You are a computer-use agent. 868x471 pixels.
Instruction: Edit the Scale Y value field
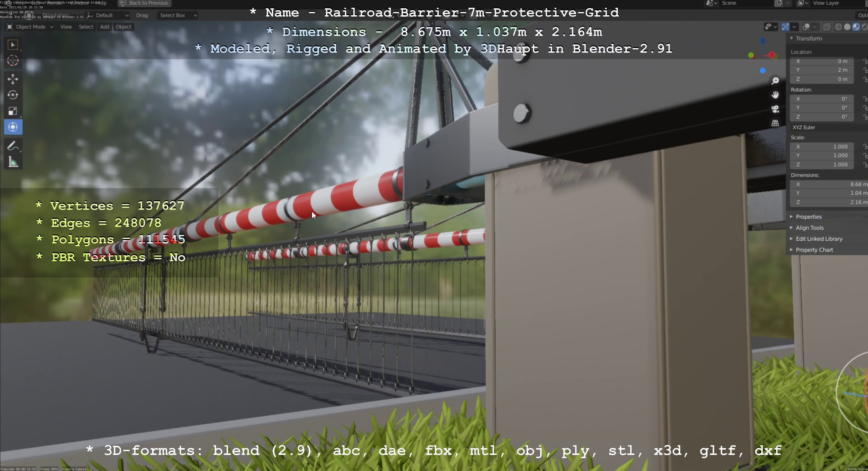[x=822, y=156]
